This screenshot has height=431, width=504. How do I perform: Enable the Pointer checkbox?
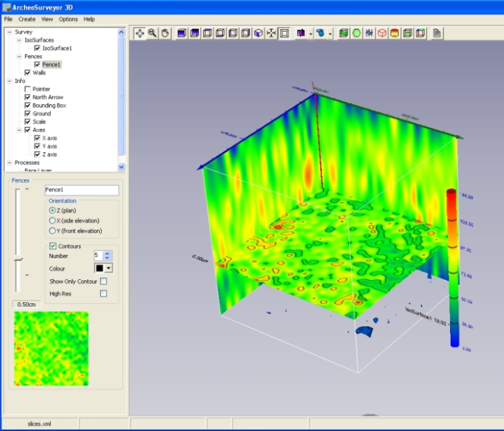(x=28, y=89)
